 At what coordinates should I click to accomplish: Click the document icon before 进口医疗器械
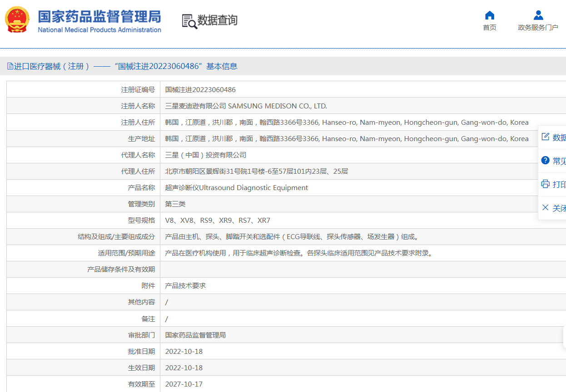coord(10,66)
